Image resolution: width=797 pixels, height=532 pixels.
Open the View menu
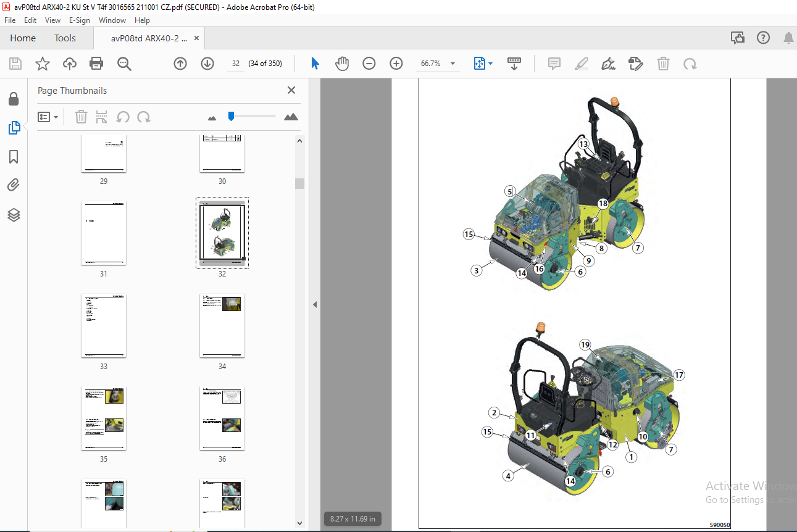[53, 20]
